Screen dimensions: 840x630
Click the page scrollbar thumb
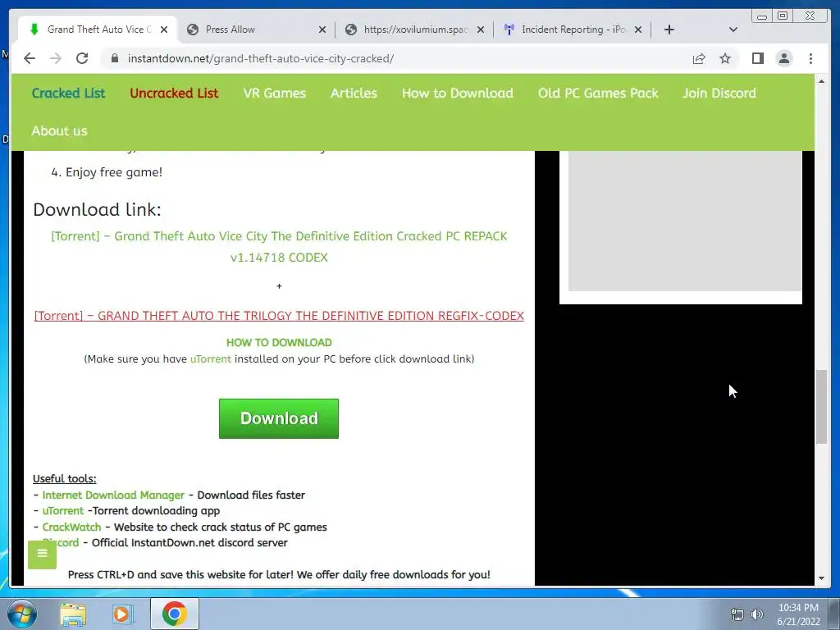[x=821, y=407]
